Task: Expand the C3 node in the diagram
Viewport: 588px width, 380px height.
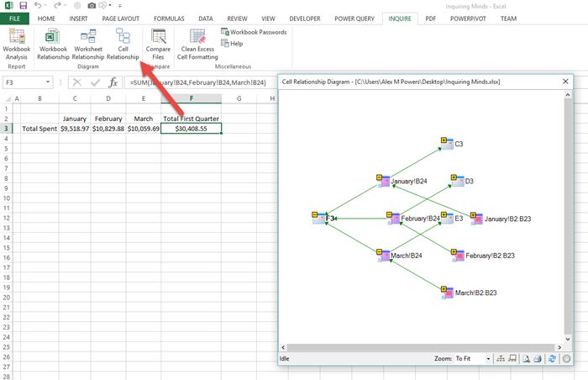Action: click(442, 140)
